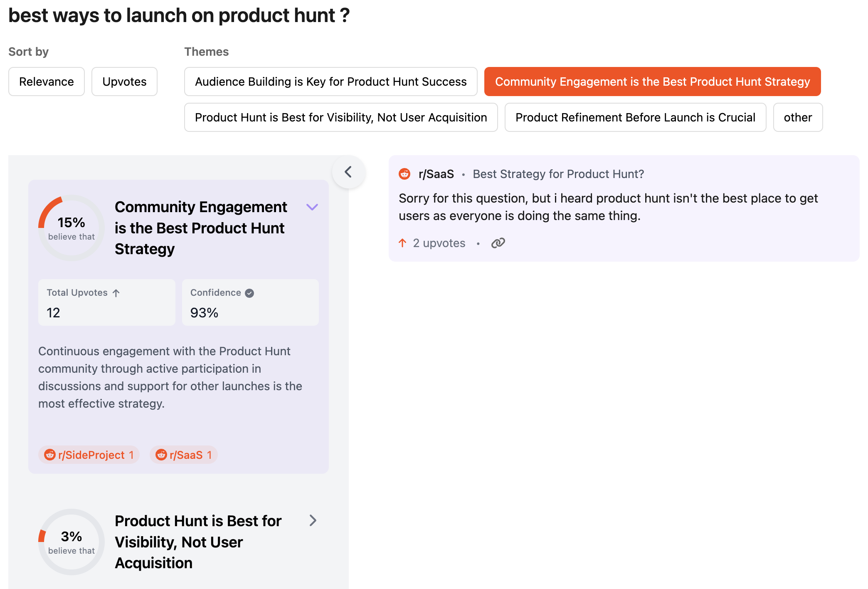Sort results by Relevance
The height and width of the screenshot is (589, 868).
[47, 82]
